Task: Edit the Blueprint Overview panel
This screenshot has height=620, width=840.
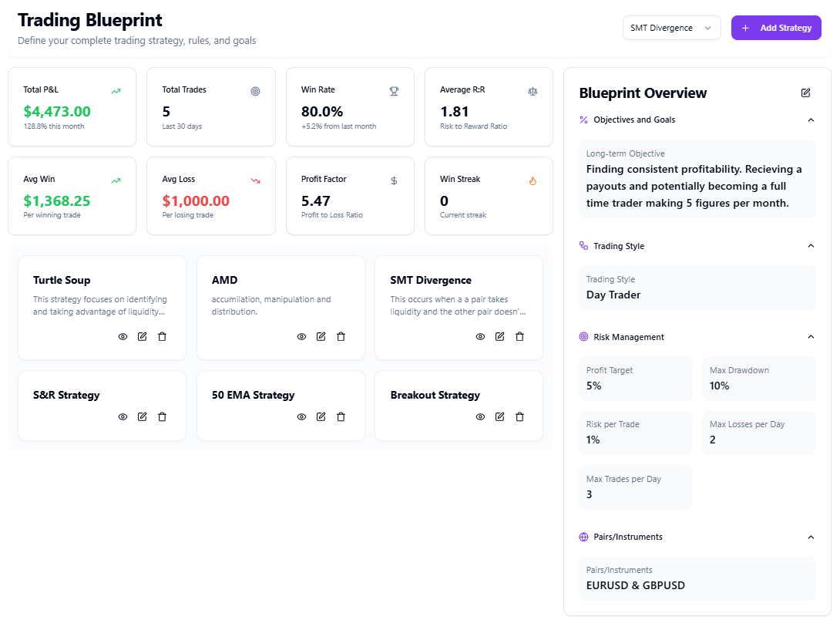Action: tap(805, 93)
